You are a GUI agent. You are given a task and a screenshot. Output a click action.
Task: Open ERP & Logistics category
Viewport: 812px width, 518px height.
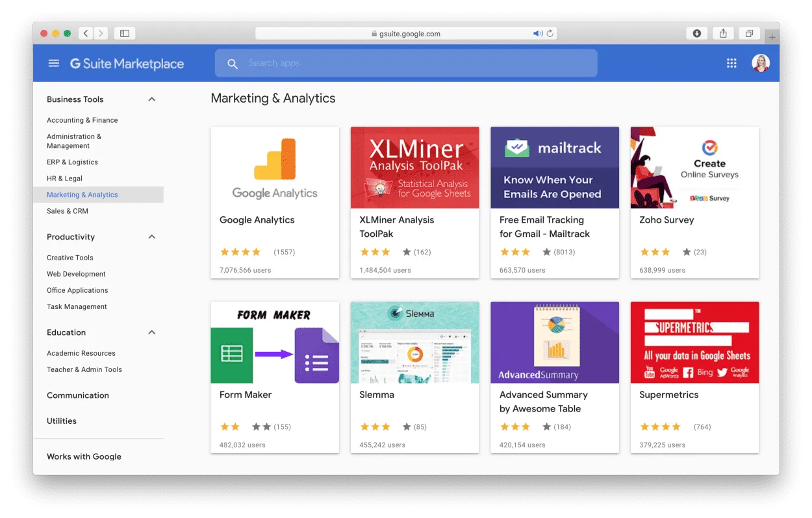(x=72, y=162)
